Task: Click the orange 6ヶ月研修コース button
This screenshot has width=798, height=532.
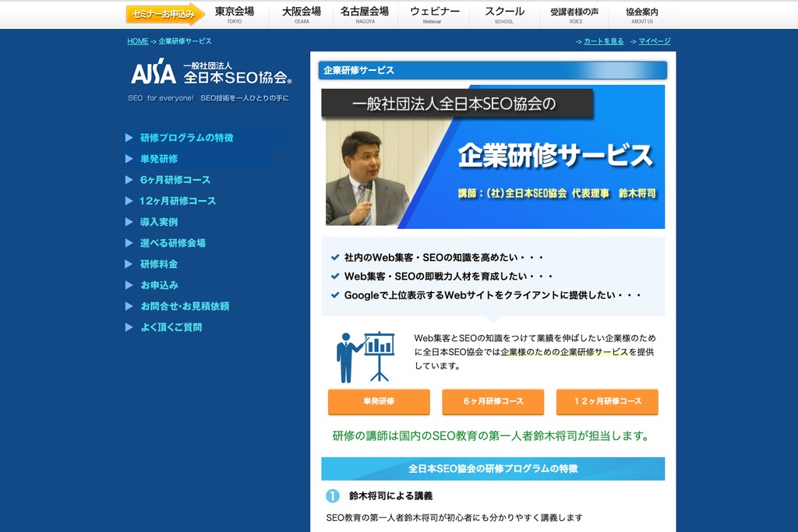Action: tap(493, 402)
